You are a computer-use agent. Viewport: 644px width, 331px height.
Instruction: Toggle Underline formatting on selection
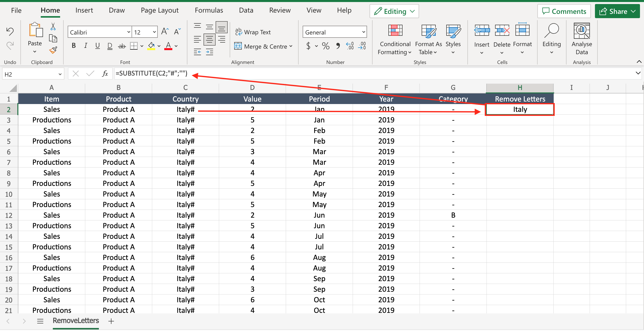[97, 46]
